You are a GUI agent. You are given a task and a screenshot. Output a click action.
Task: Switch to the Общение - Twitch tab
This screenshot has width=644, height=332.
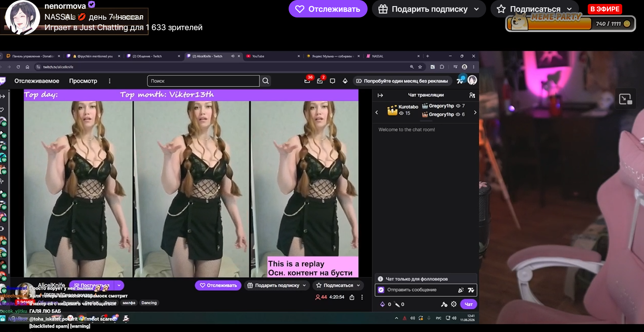(x=153, y=56)
